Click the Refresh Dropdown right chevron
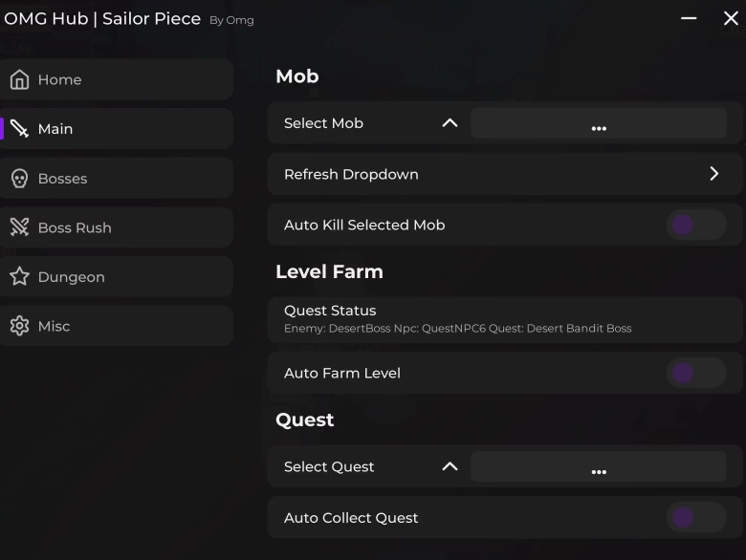Screen dimensions: 746x560 click(713, 174)
